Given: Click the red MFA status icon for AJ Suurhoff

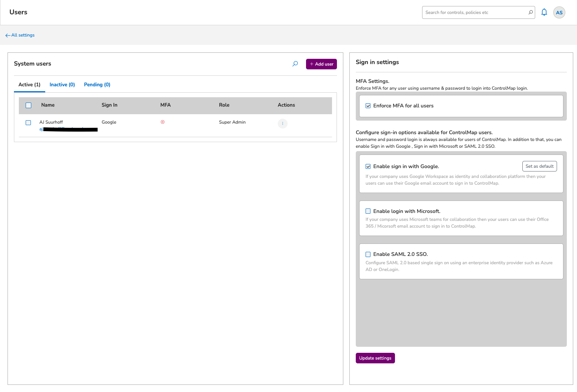Looking at the screenshot, I should tap(162, 122).
